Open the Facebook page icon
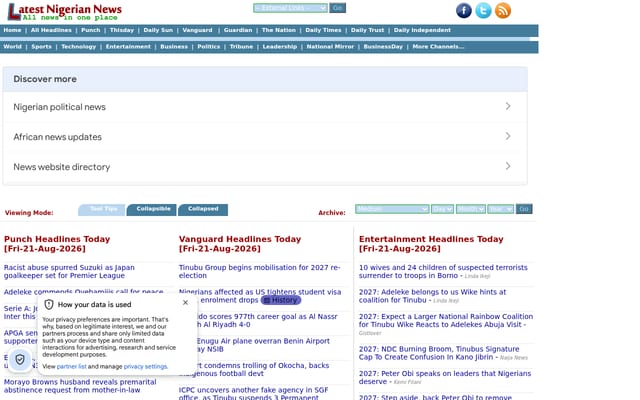The width and height of the screenshot is (640, 400). click(x=464, y=11)
